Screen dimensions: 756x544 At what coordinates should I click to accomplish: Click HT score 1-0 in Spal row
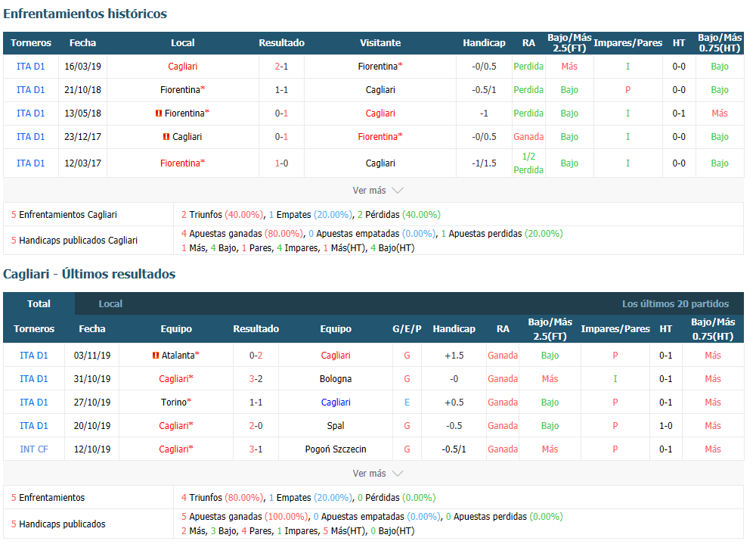tap(666, 426)
